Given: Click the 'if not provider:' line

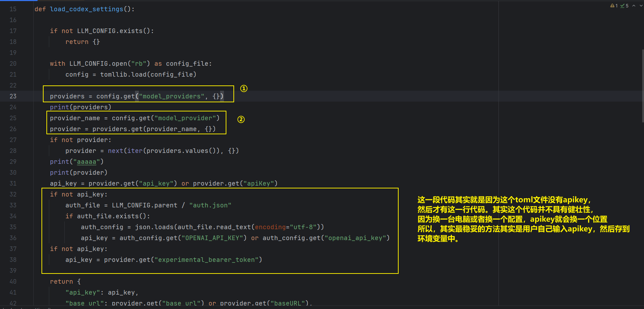Looking at the screenshot, I should (x=80, y=140).
